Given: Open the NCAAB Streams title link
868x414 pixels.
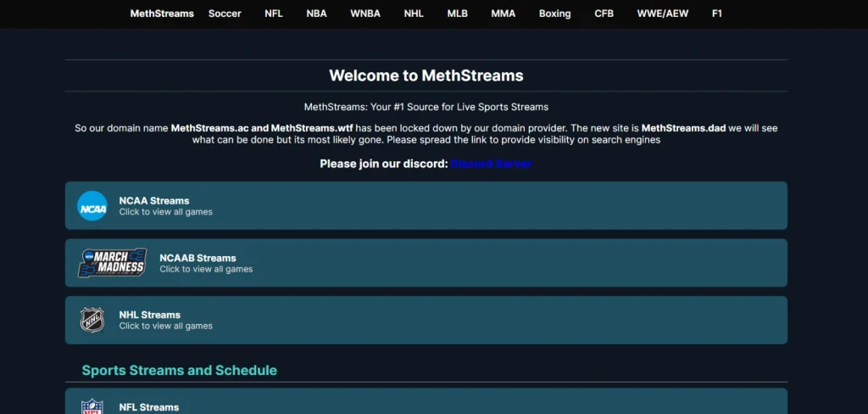Looking at the screenshot, I should click(x=198, y=258).
